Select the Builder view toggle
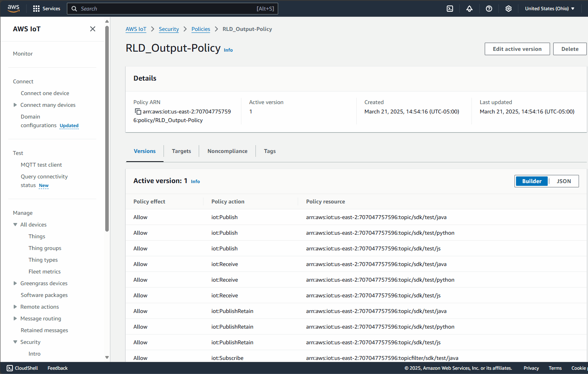The height and width of the screenshot is (374, 588). point(532,181)
